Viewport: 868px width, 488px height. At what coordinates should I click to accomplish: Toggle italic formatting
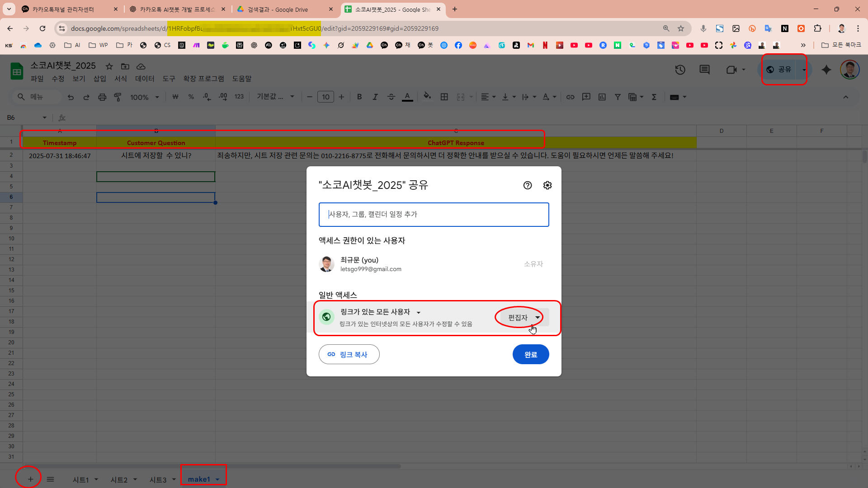(375, 97)
